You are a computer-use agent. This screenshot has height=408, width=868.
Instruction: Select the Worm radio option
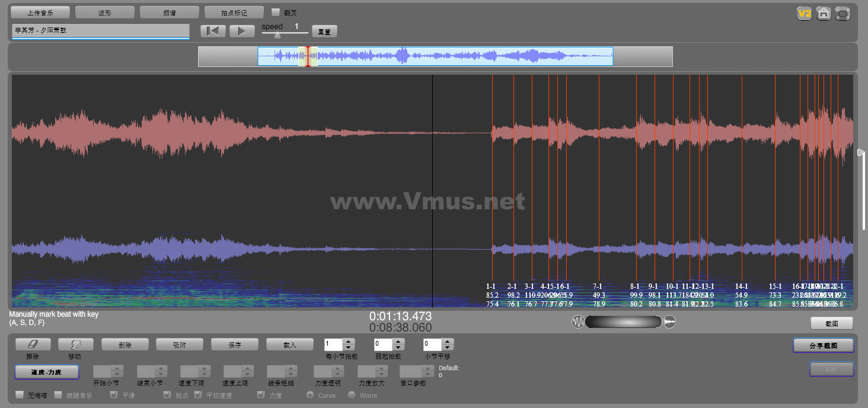tap(352, 395)
